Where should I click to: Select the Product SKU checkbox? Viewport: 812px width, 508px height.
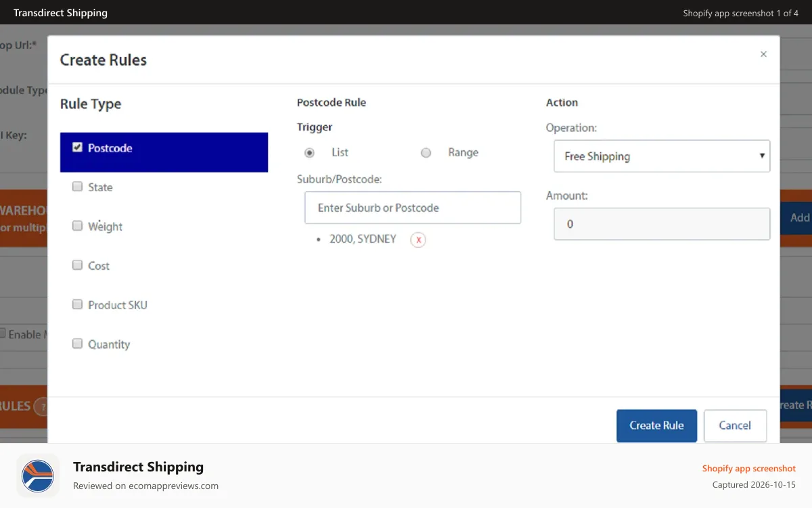tap(77, 304)
